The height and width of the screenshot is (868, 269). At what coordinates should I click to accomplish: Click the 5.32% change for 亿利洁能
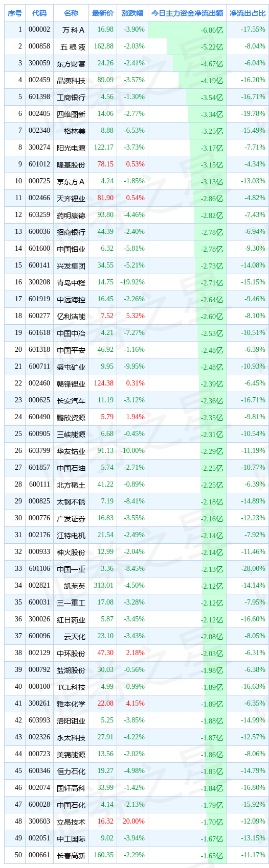click(135, 316)
